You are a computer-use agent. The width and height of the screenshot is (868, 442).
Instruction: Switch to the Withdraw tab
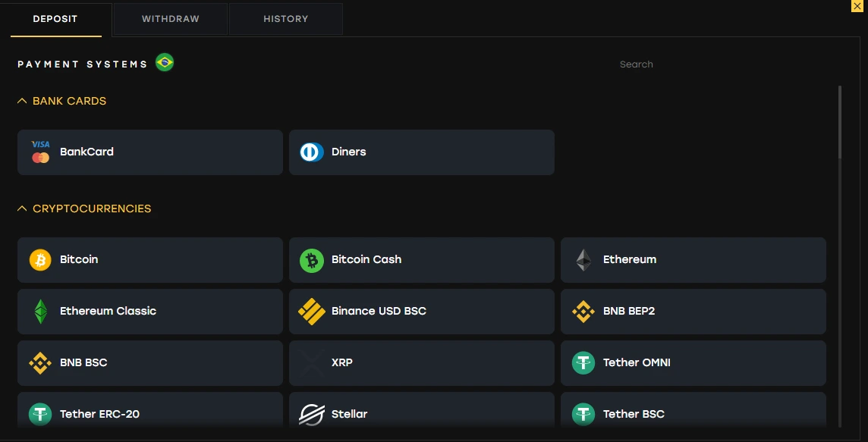click(x=171, y=19)
